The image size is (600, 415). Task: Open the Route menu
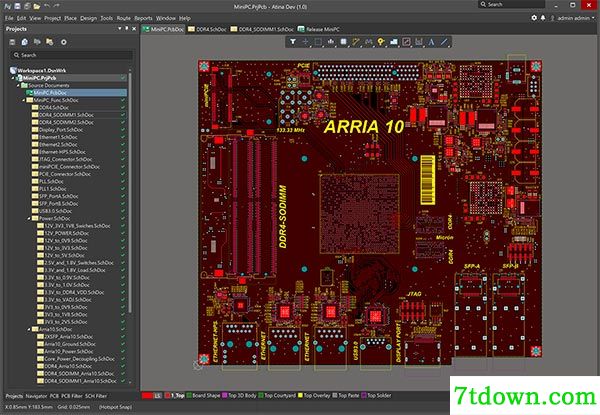[x=124, y=18]
